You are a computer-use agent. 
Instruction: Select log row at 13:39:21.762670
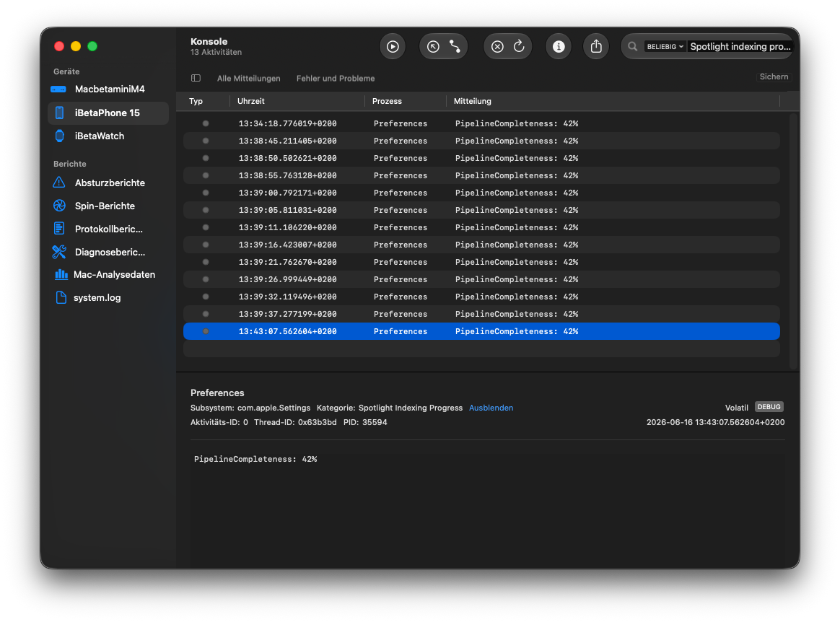click(x=481, y=262)
